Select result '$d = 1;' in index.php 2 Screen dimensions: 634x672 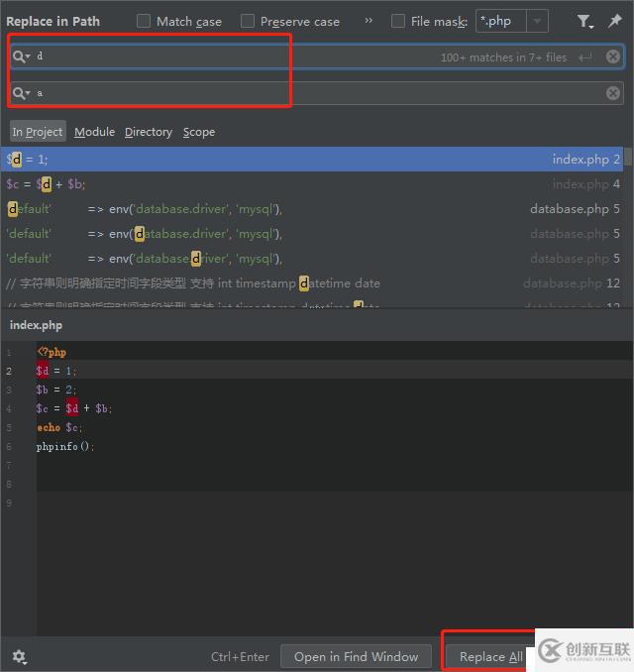click(x=312, y=160)
